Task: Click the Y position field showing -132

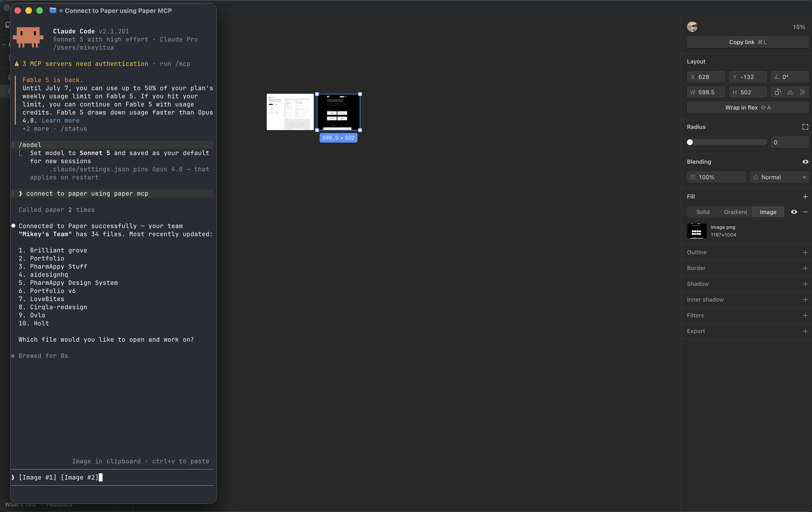Action: pos(748,77)
